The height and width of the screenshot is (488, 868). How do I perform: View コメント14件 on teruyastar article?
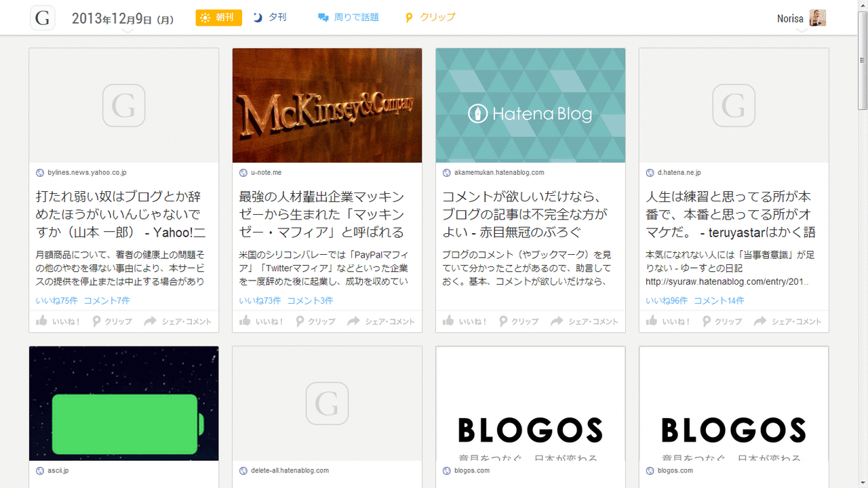[x=719, y=300]
